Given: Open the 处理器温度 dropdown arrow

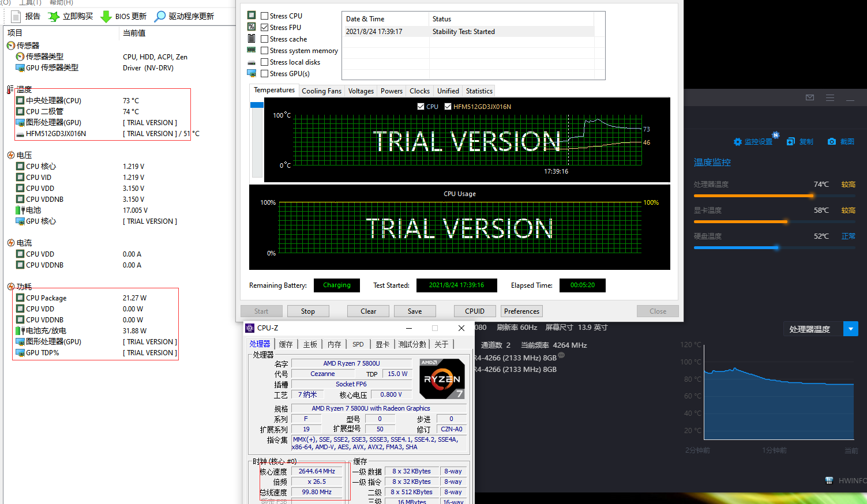Looking at the screenshot, I should pos(851,329).
